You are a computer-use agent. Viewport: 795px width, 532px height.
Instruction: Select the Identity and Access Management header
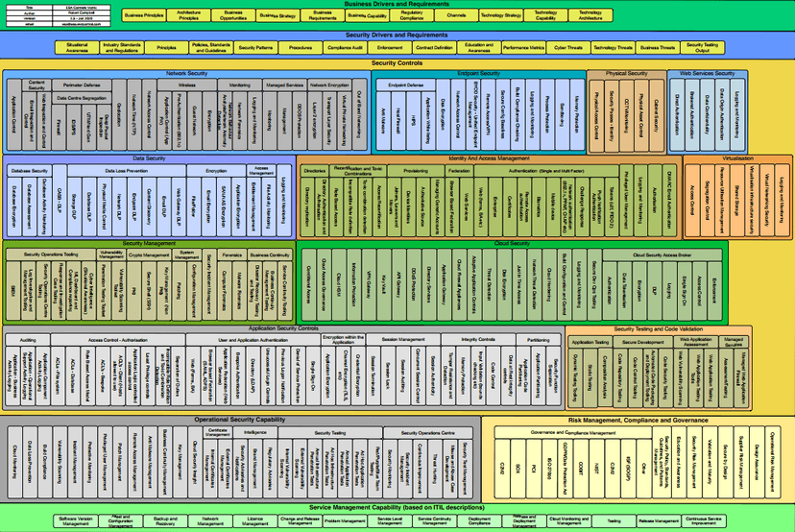pyautogui.click(x=488, y=157)
